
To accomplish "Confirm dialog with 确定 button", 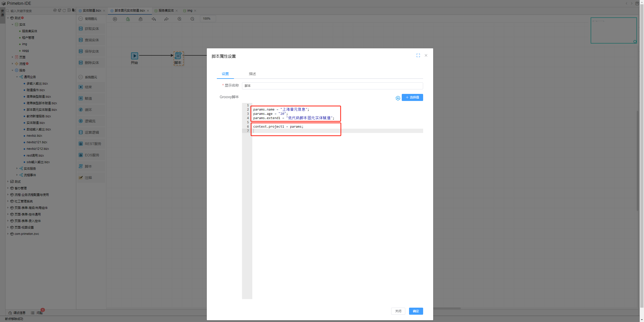I will click(416, 311).
